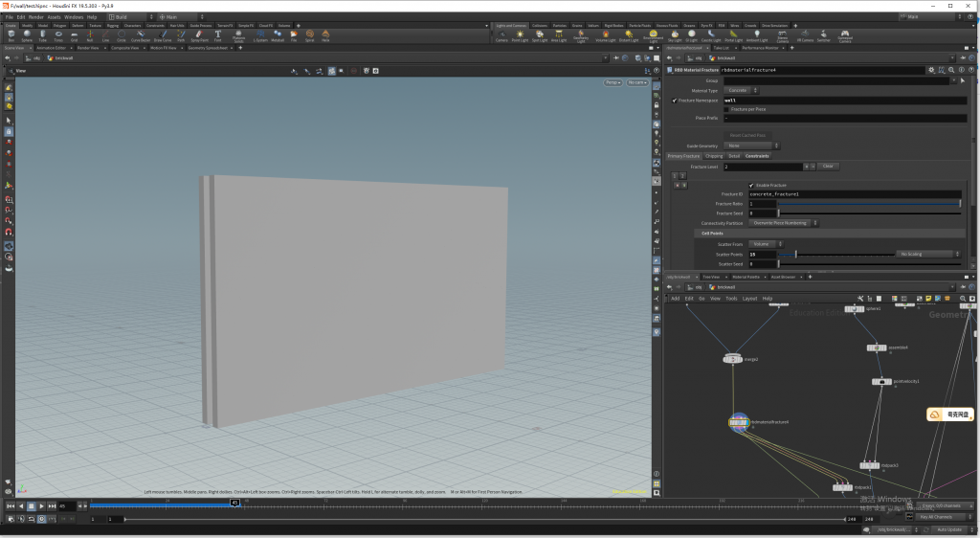Viewport: 980px width, 538px height.
Task: Switch to the Chipping tab
Action: 714,156
